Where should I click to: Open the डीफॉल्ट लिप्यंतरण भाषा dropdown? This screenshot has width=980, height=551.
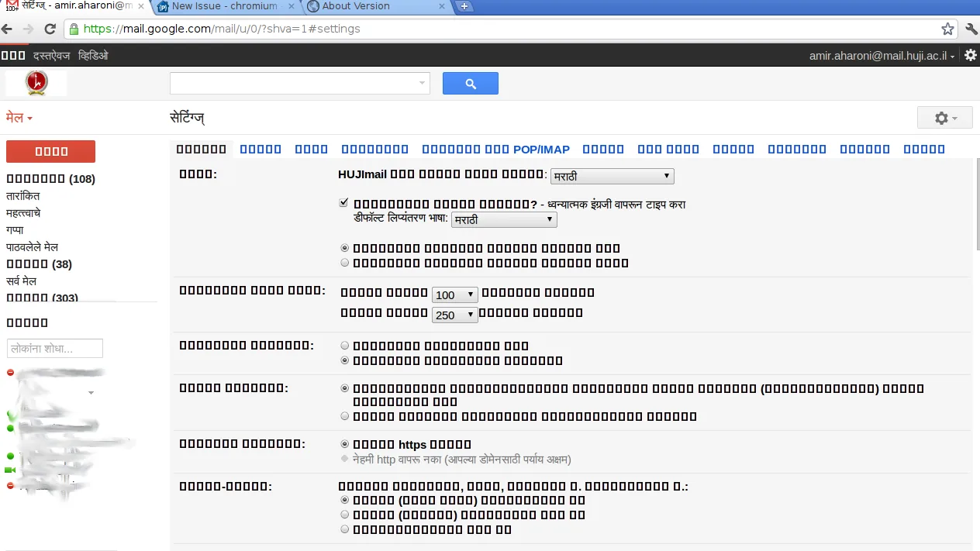point(504,219)
